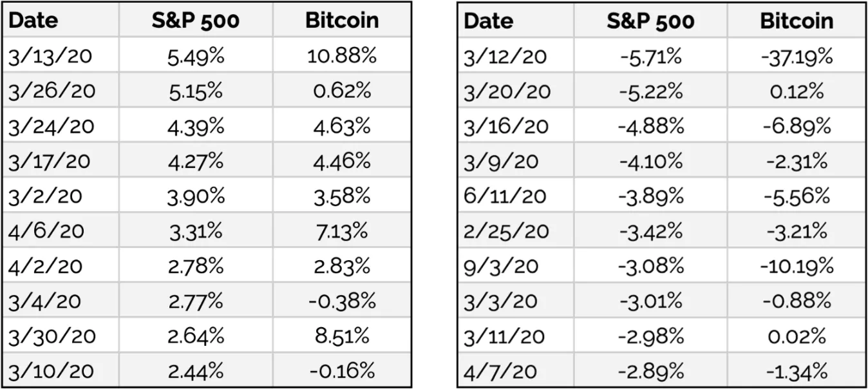Select the 3/13/20 date cell

[x=50, y=56]
